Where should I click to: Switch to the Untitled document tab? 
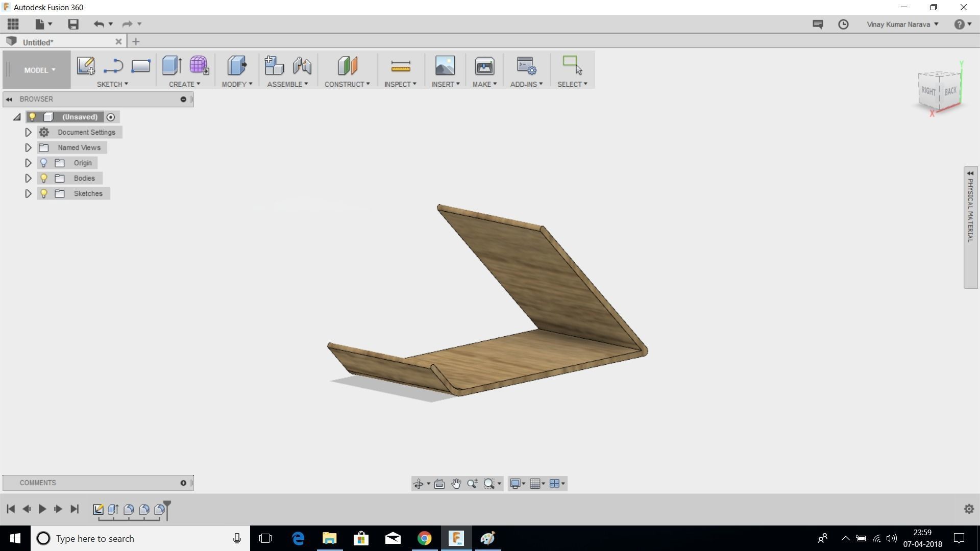[38, 41]
